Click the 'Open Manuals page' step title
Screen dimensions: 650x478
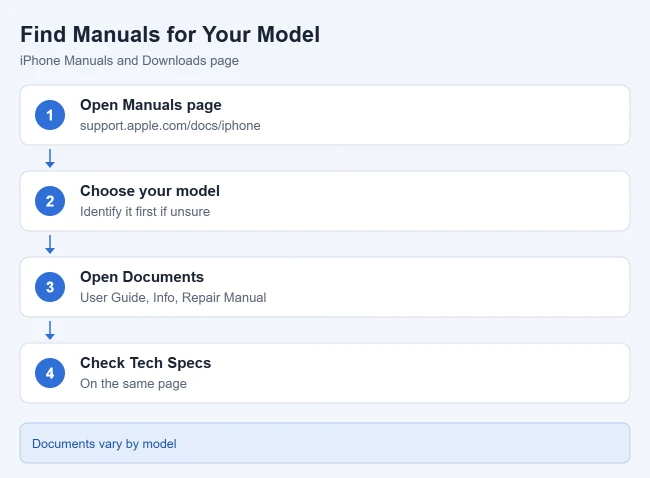coord(150,105)
